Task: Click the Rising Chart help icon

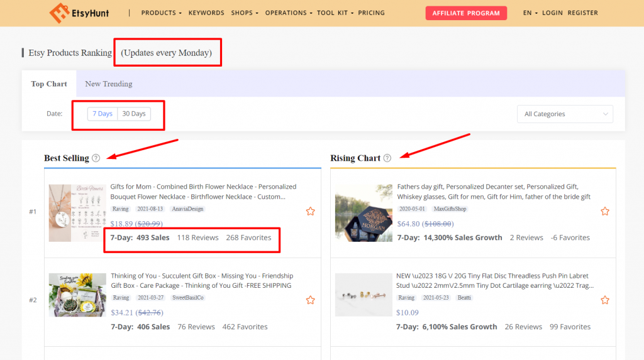Action: click(x=387, y=158)
